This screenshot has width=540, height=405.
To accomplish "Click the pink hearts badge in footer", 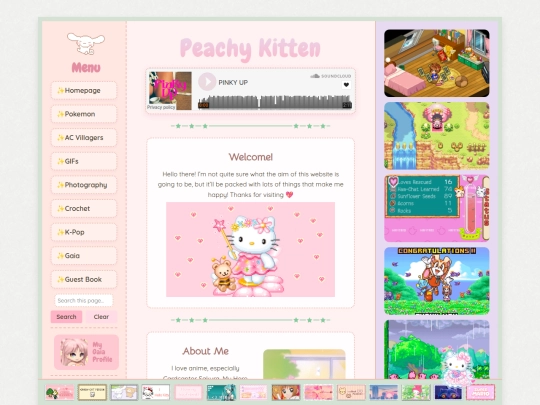I will pos(318,392).
